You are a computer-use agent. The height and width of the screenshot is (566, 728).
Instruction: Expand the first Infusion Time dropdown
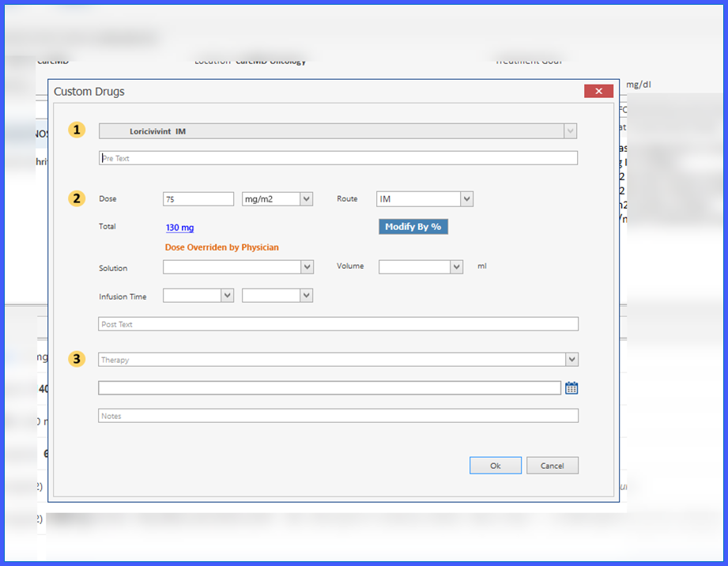227,296
